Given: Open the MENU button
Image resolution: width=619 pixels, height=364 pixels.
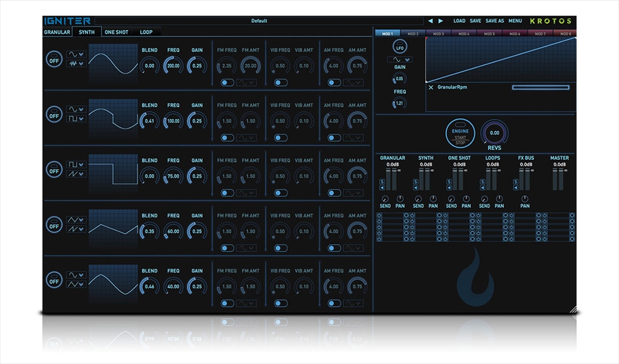Looking at the screenshot, I should pos(515,21).
